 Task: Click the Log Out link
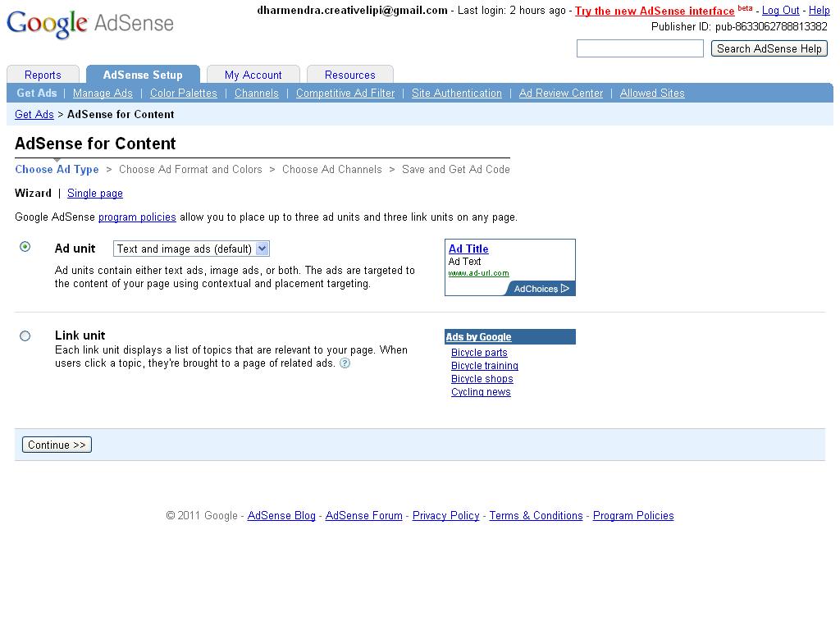pyautogui.click(x=781, y=10)
